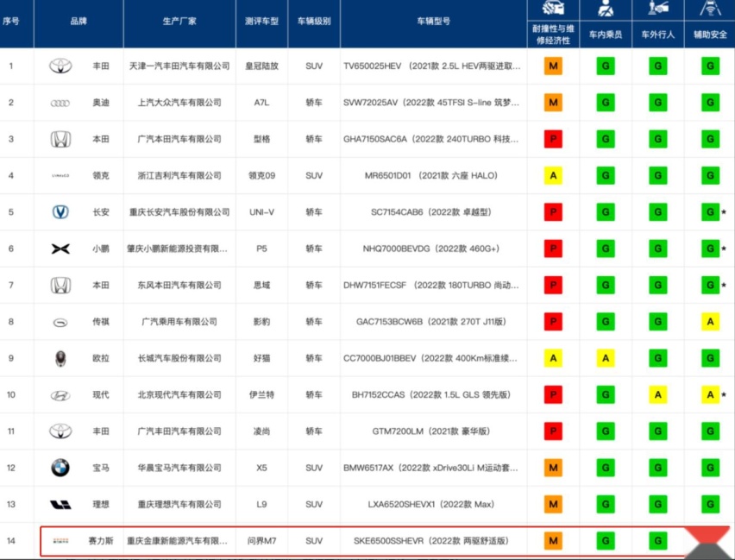Screen dimensions: 735x560
Task: Select the 华晨宝马汽车有限公司 cell
Action: click(x=179, y=468)
